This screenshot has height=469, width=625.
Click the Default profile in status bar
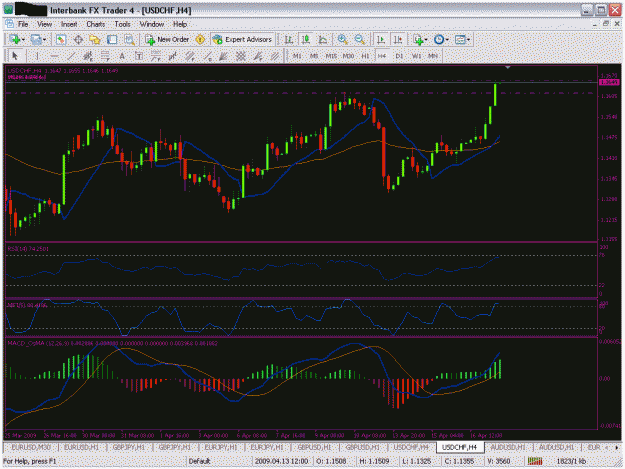pyautogui.click(x=199, y=461)
